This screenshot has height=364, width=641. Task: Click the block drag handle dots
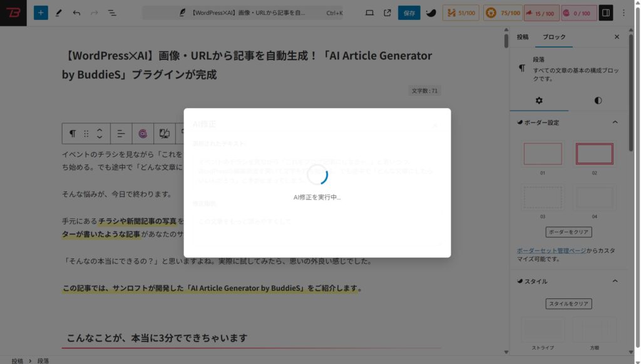click(86, 134)
